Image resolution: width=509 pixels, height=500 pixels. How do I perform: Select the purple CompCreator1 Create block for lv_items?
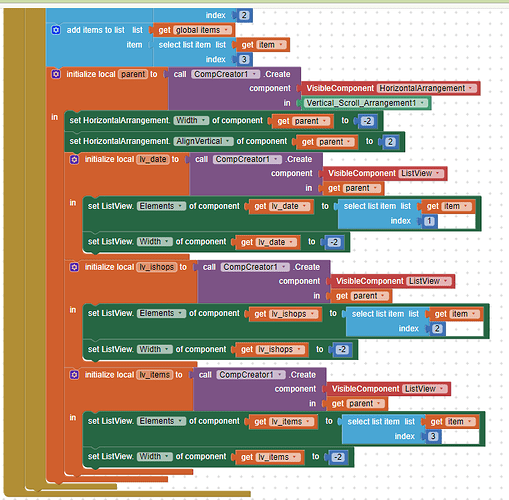259,389
